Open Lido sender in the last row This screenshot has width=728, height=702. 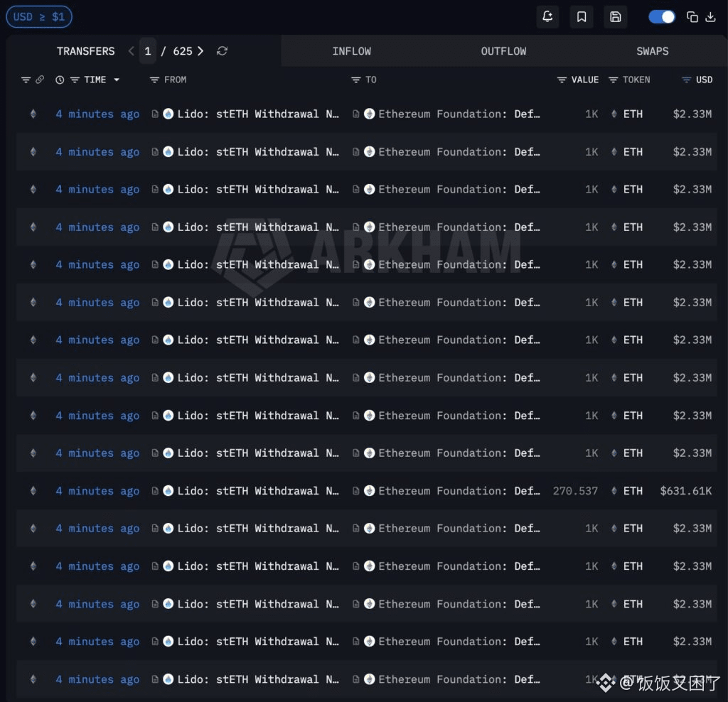258,680
